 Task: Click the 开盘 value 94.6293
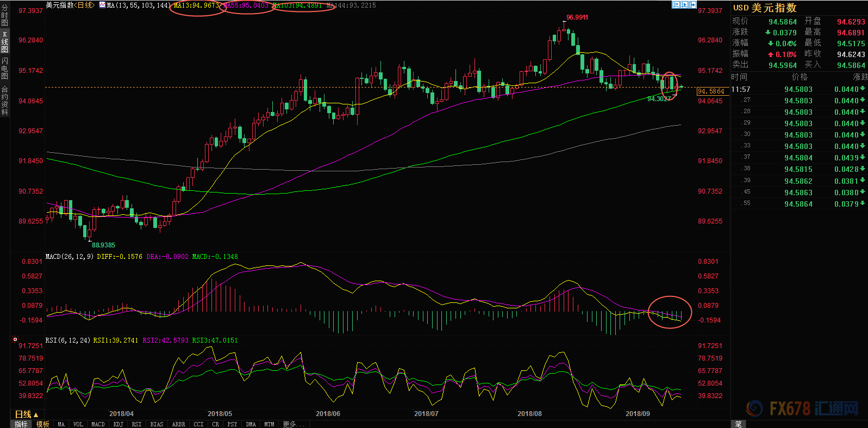tap(851, 22)
